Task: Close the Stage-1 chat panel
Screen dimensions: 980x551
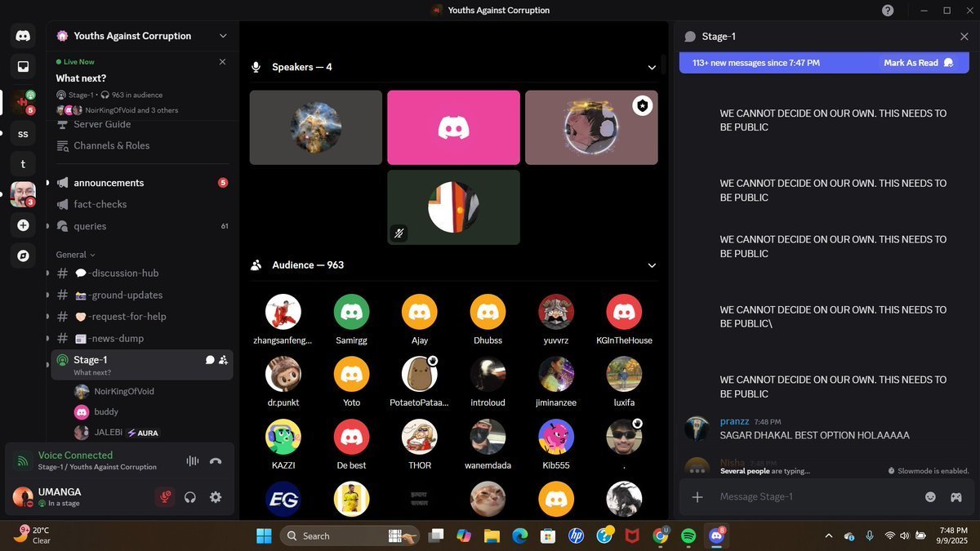Action: coord(964,37)
